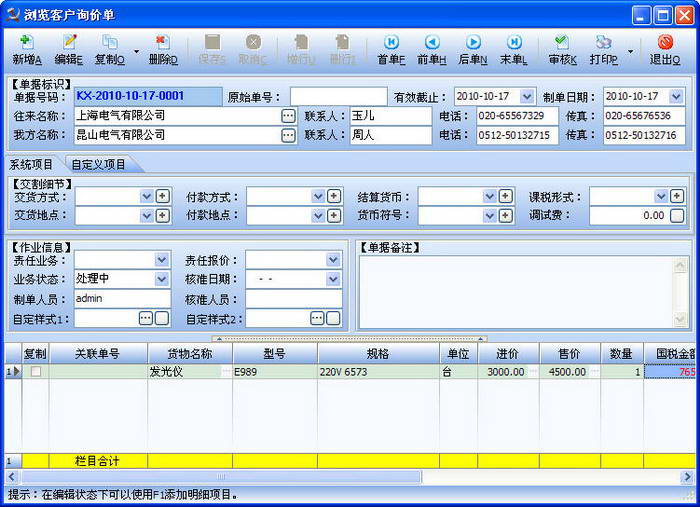700x507 pixels.
Task: Click the plus button next to 付款方式
Action: [x=334, y=196]
